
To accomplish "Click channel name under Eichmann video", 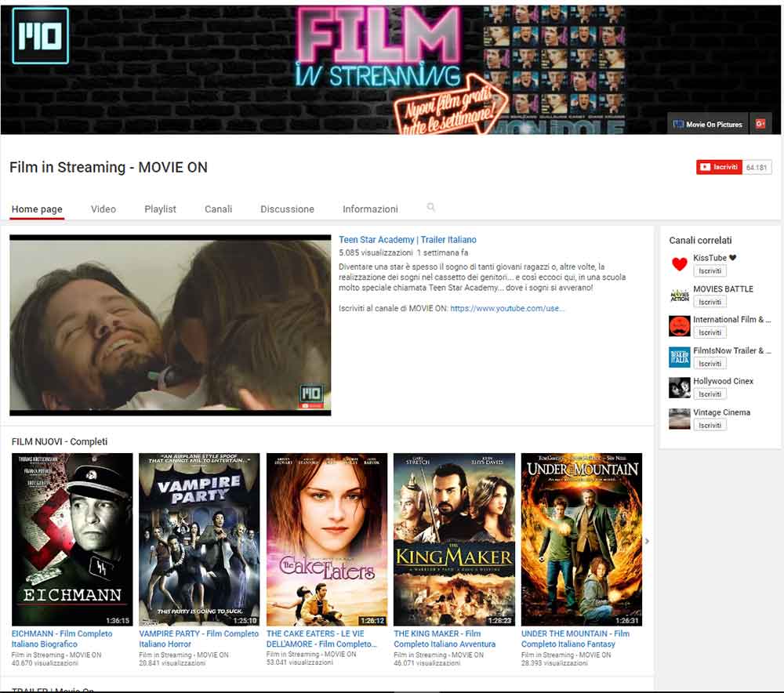I will (x=56, y=655).
